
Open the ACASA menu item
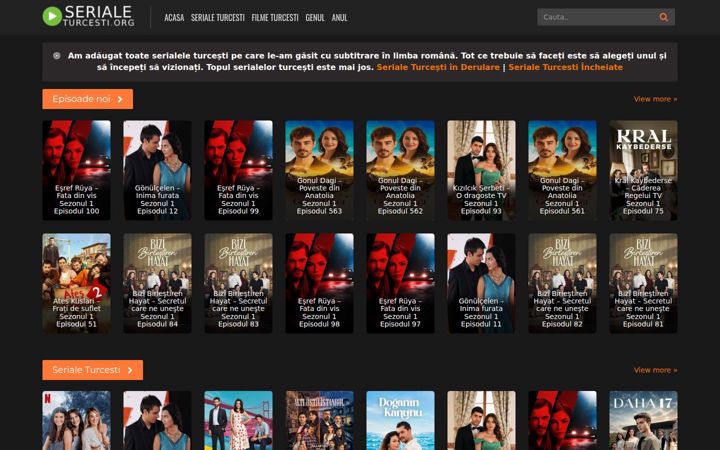coord(174,17)
